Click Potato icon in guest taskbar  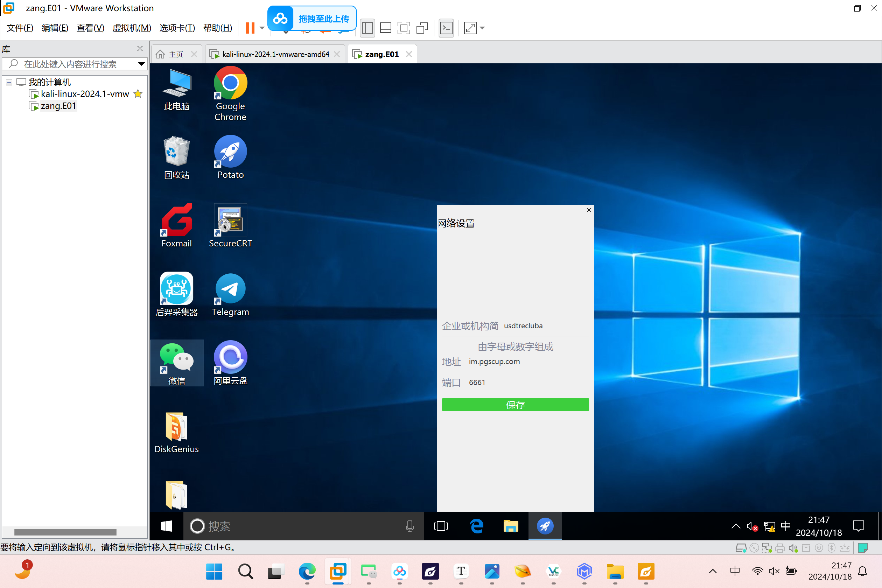(x=545, y=526)
